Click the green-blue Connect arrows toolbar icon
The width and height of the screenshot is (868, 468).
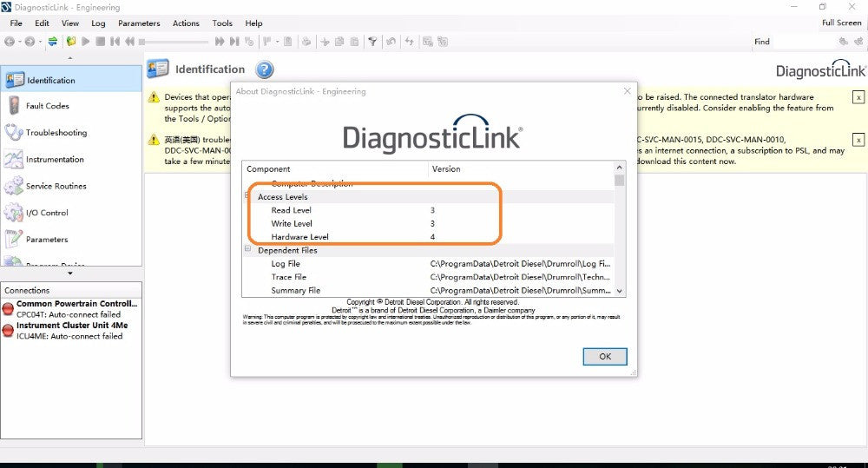[53, 42]
